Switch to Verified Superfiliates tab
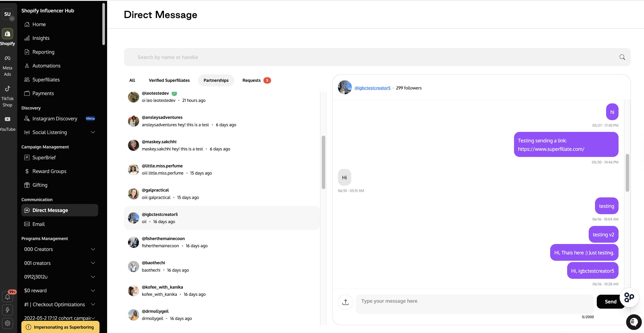Screen dimensions: 644x333 (x=169, y=80)
